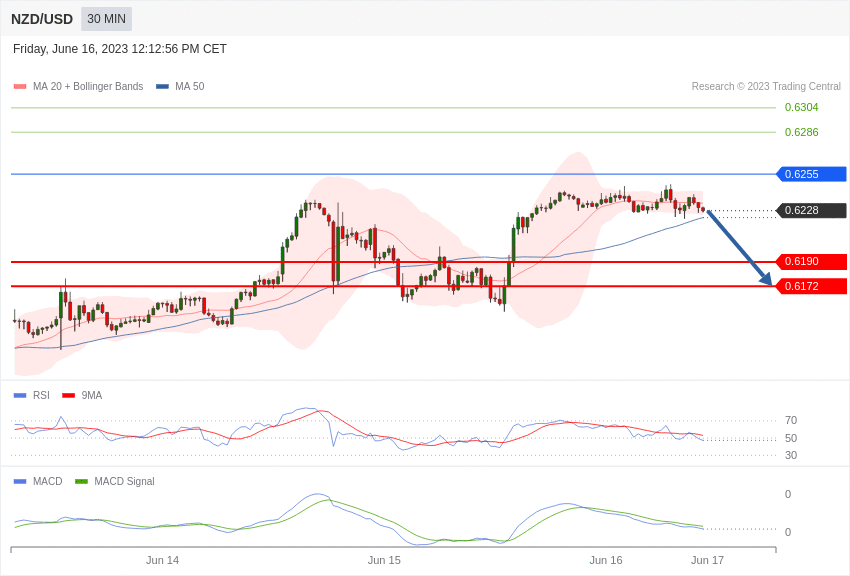Click the RSI legend label

tap(41, 396)
